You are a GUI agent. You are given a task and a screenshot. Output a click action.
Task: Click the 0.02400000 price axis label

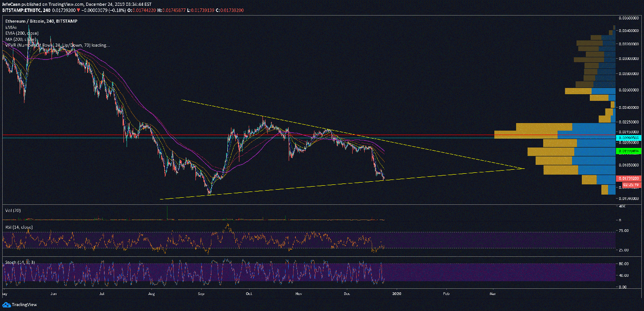[629, 108]
